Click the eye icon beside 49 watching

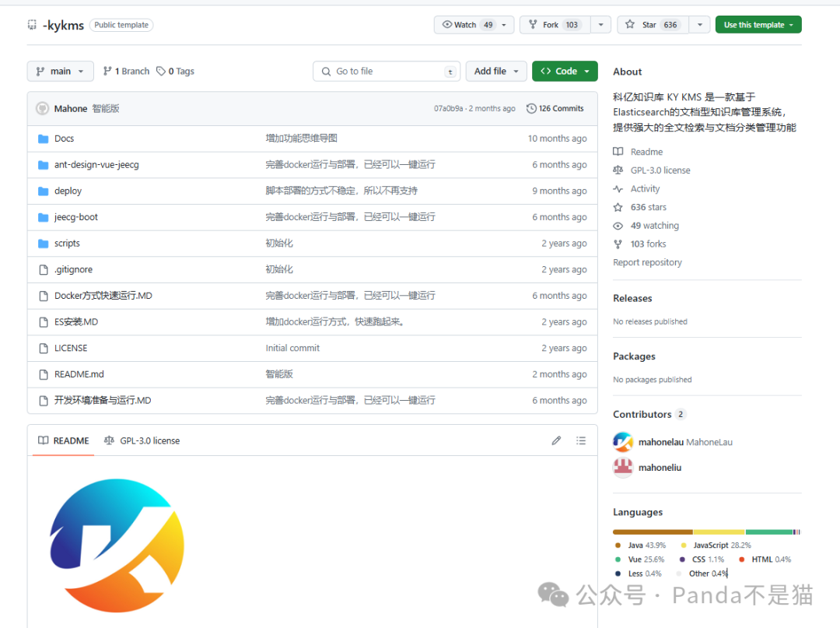(x=618, y=226)
